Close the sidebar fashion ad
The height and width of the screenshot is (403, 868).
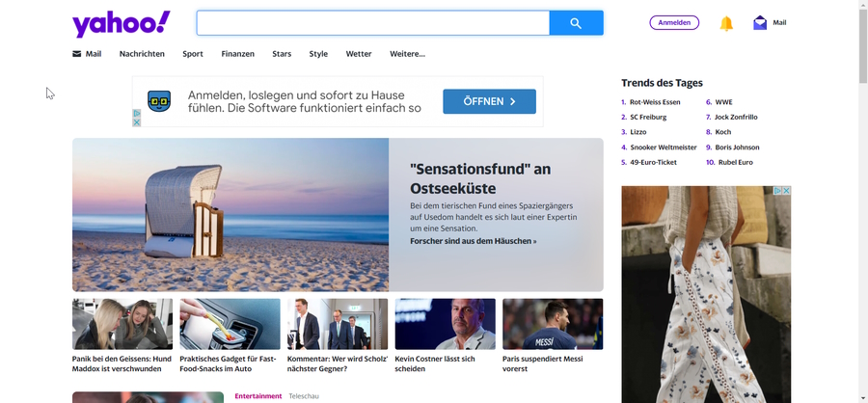pyautogui.click(x=786, y=191)
